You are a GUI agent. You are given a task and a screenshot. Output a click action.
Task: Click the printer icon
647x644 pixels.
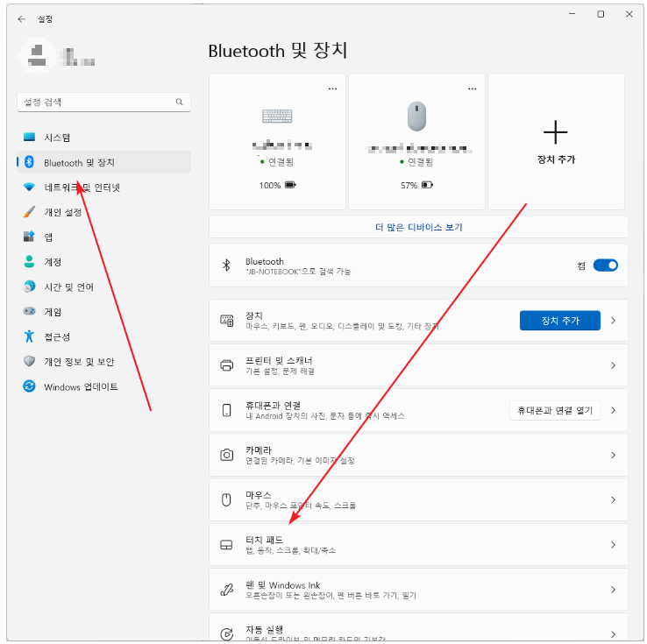tap(226, 365)
